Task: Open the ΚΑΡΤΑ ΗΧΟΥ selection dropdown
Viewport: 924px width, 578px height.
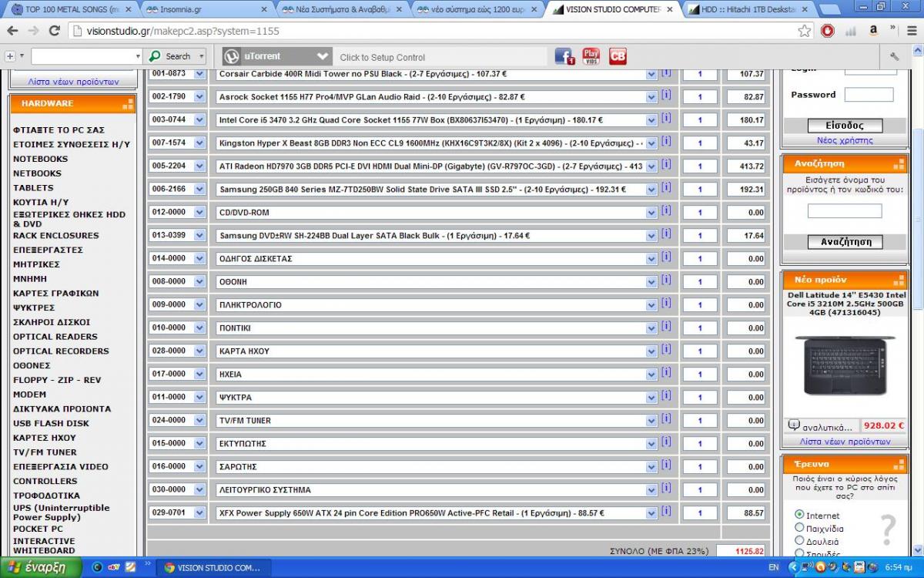Action: [x=651, y=351]
